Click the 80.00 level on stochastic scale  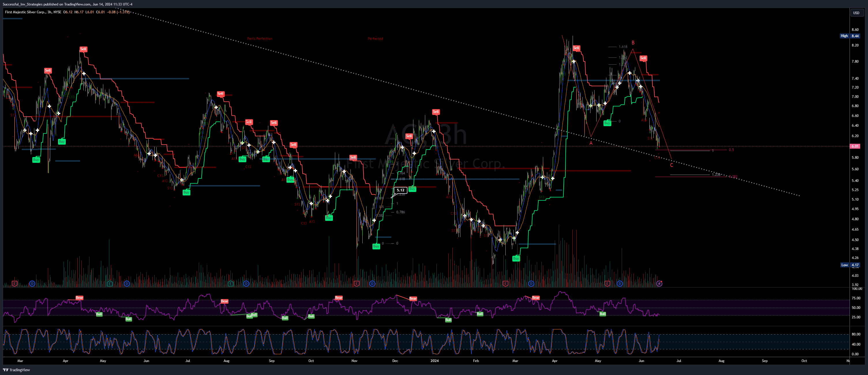tap(856, 334)
